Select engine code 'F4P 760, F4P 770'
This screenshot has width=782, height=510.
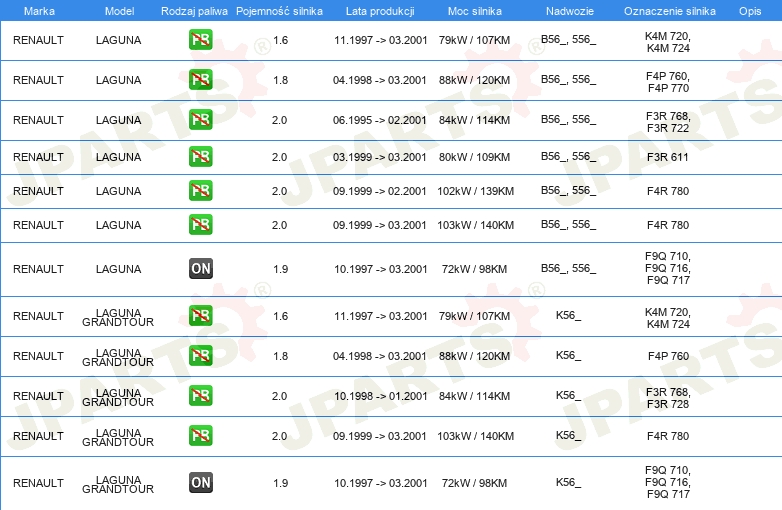pyautogui.click(x=668, y=82)
